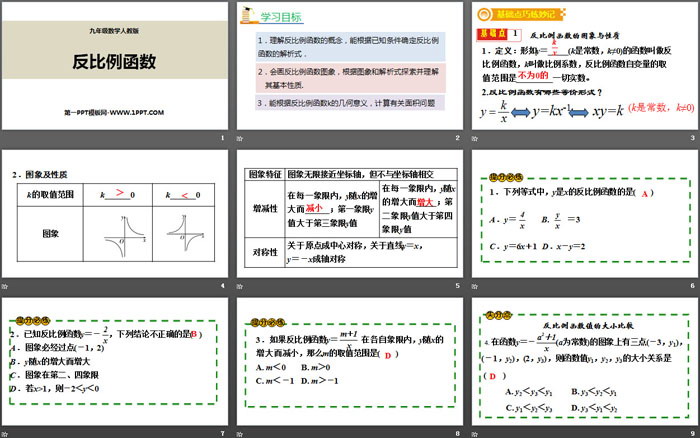
Task: Click slide number 5 label
Action: pos(458,286)
